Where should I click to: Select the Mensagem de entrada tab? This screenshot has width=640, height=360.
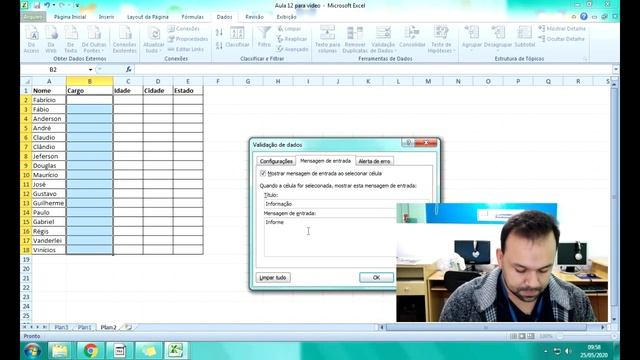325,161
